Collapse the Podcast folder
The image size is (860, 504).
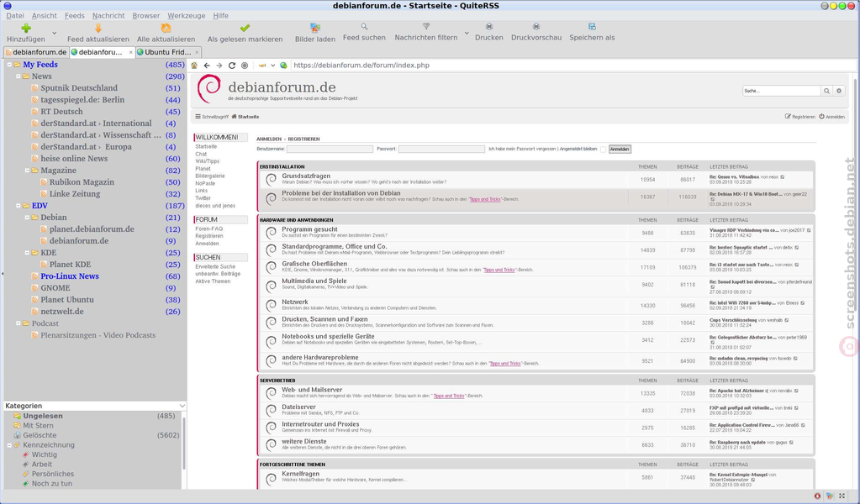18,323
